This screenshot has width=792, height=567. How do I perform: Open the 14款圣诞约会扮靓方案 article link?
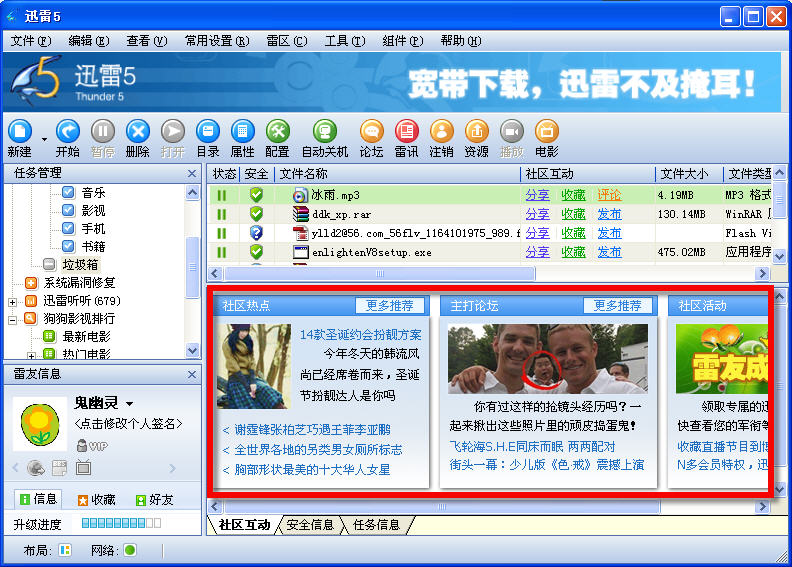[361, 335]
